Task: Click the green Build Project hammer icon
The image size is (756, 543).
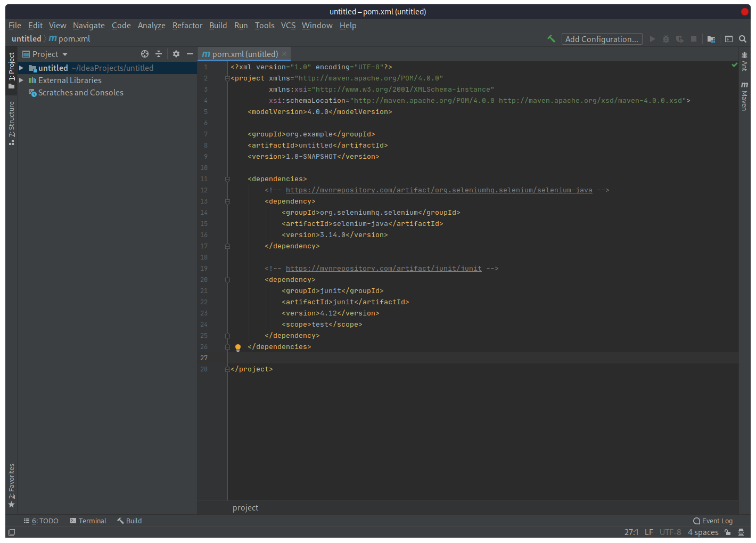Action: click(x=551, y=39)
